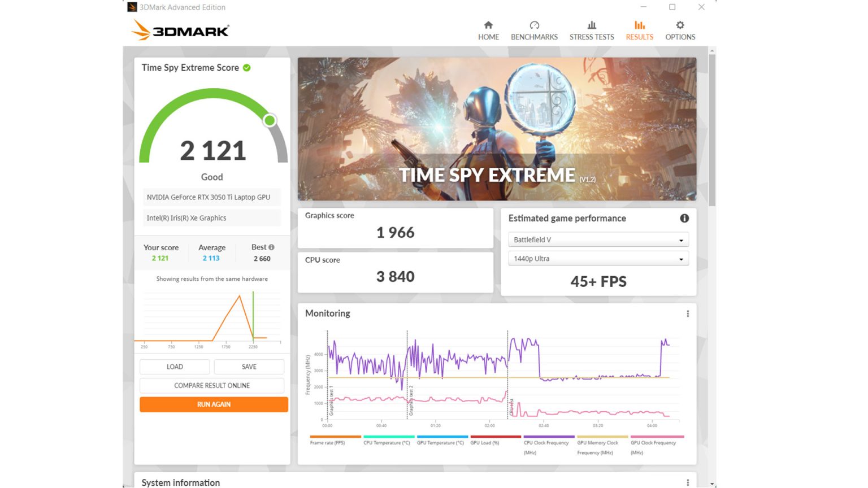Switch to STRESS TESTS tab

pyautogui.click(x=591, y=30)
